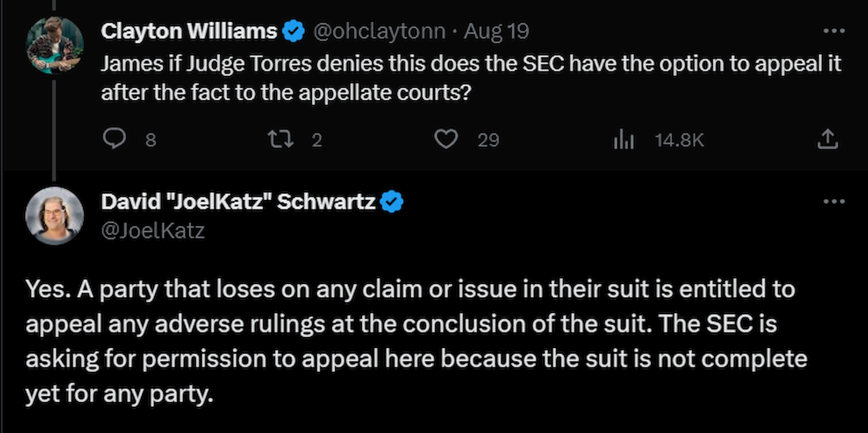868x433 pixels.
Task: Click Clayton Williams' verified badge
Action: tap(293, 30)
